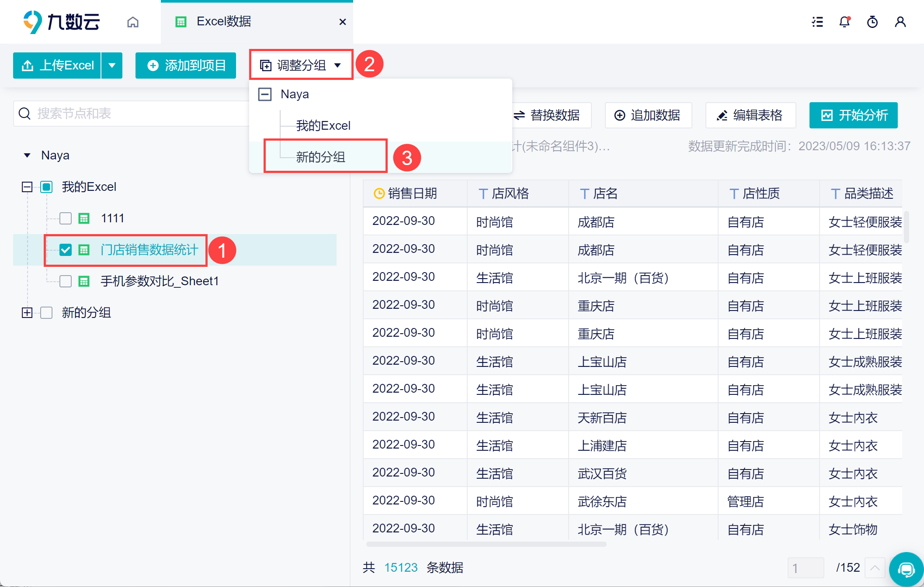
Task: Check the 1111 table checkbox
Action: coord(66,218)
